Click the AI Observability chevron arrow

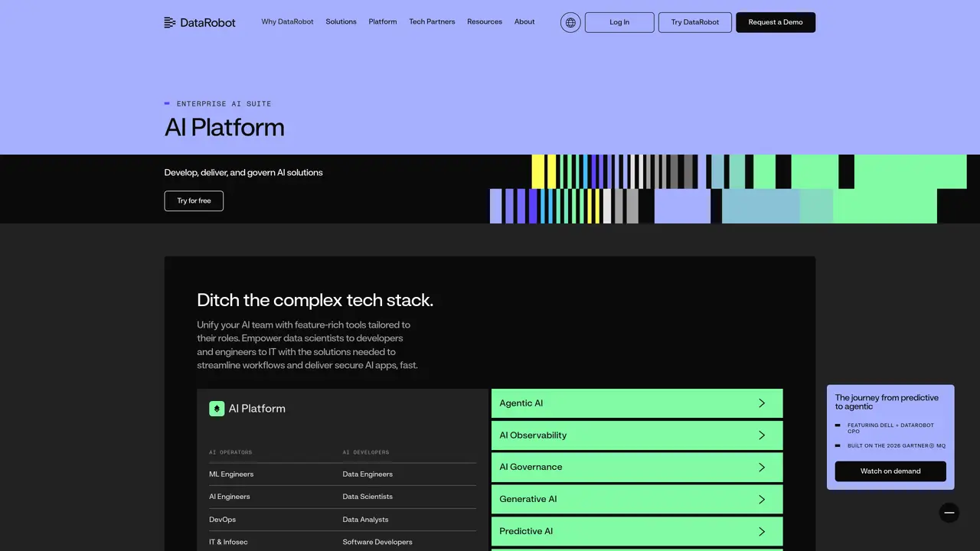(x=762, y=435)
